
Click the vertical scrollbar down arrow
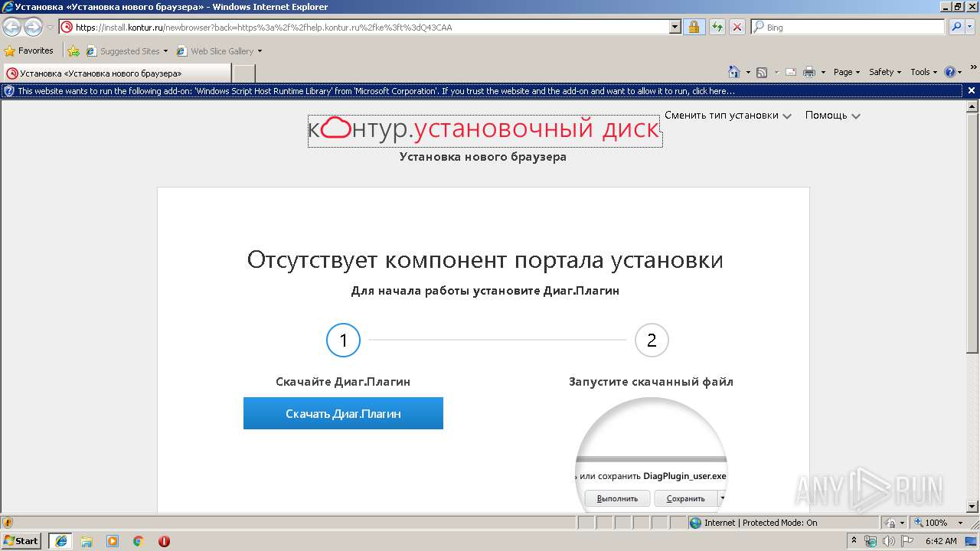972,507
